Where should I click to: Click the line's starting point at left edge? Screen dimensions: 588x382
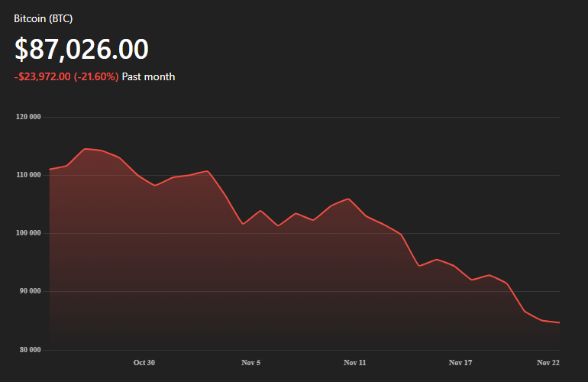pos(50,169)
